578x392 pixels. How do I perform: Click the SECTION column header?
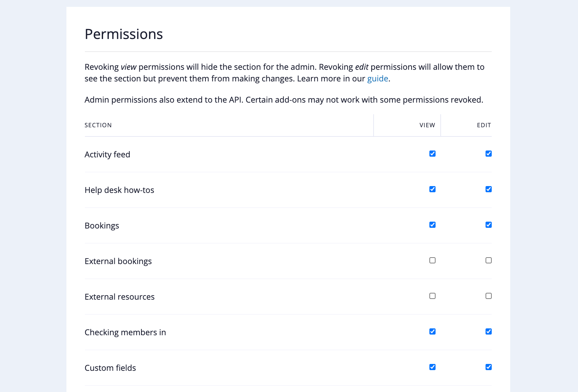[98, 125]
